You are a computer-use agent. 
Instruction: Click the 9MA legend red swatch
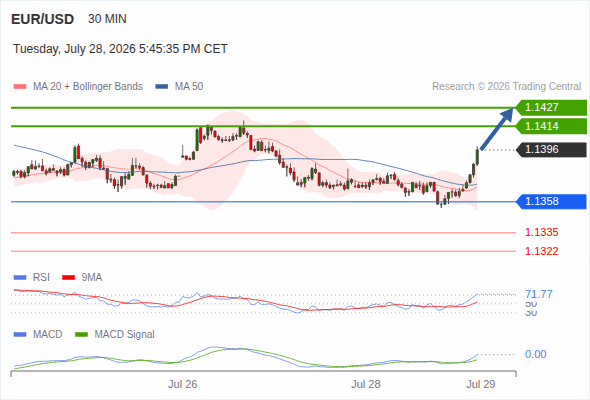click(x=68, y=278)
